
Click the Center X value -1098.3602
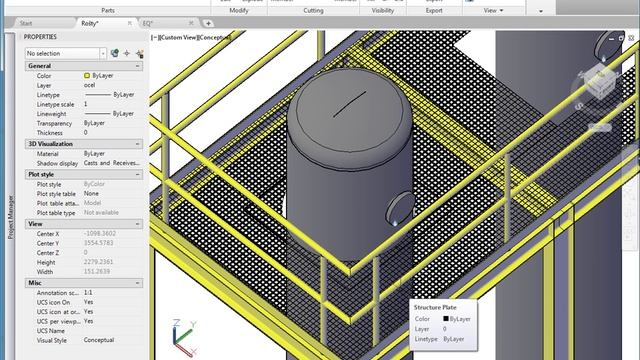[100, 233]
